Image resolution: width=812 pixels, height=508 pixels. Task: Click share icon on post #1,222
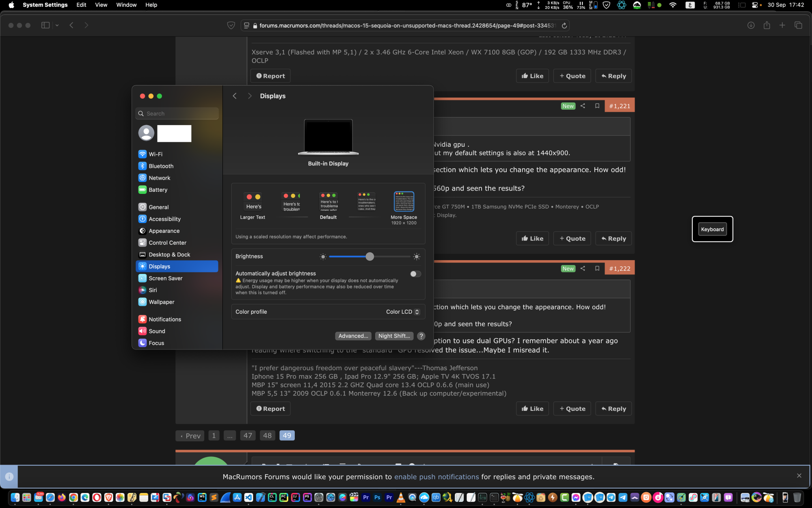pyautogui.click(x=583, y=268)
